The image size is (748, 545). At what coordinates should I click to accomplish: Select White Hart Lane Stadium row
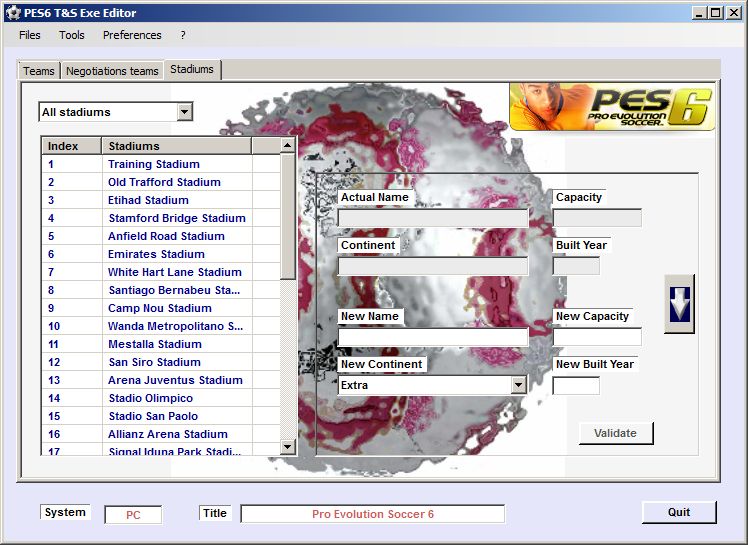161,272
